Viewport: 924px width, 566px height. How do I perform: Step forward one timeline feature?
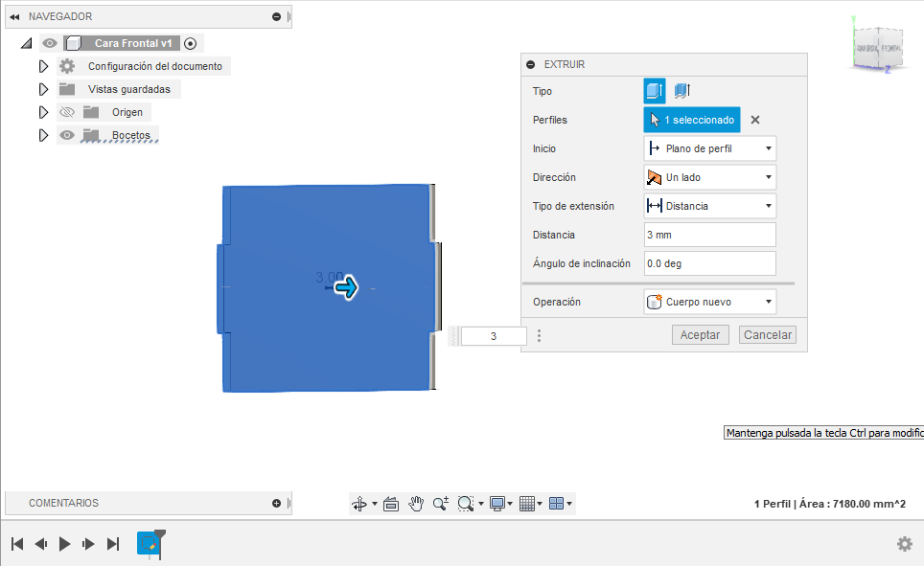tap(88, 544)
